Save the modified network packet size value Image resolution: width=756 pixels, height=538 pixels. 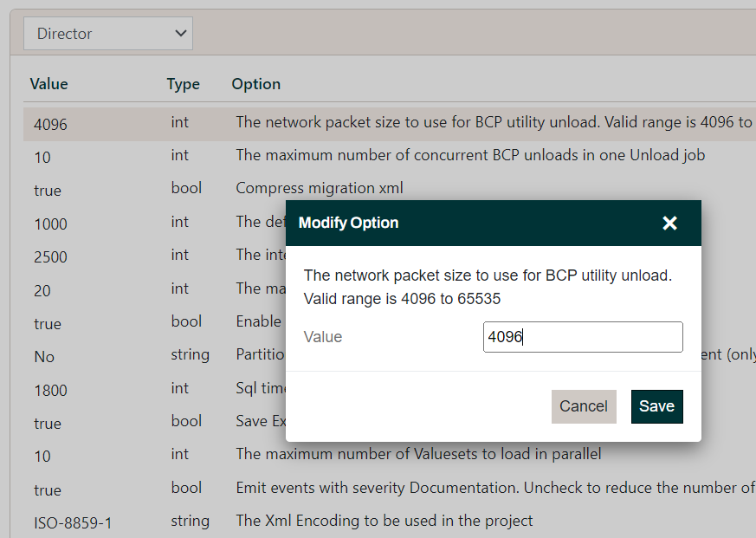tap(656, 405)
